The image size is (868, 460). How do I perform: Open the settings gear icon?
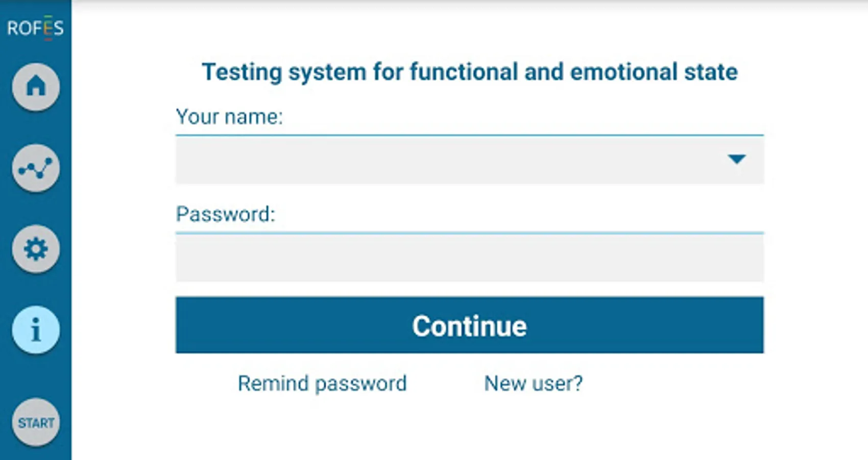pos(36,249)
